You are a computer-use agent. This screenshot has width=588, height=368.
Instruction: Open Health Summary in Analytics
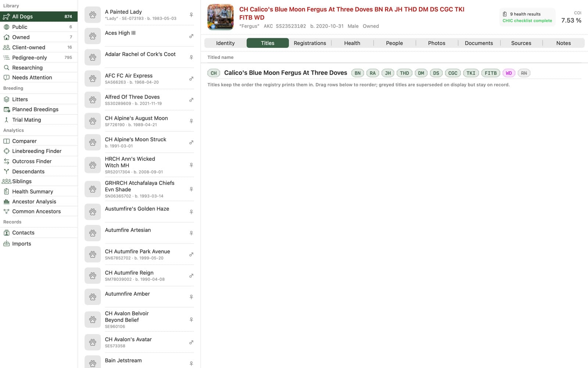tap(39, 191)
